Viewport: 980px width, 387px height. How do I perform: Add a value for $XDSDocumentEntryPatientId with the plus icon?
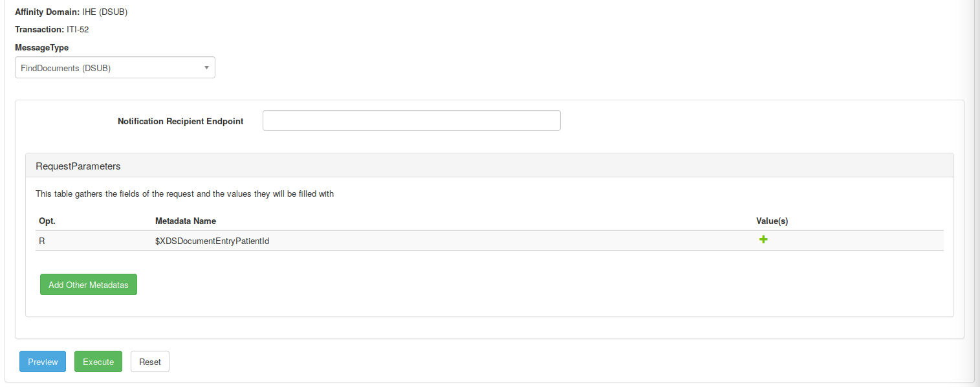[x=763, y=240]
